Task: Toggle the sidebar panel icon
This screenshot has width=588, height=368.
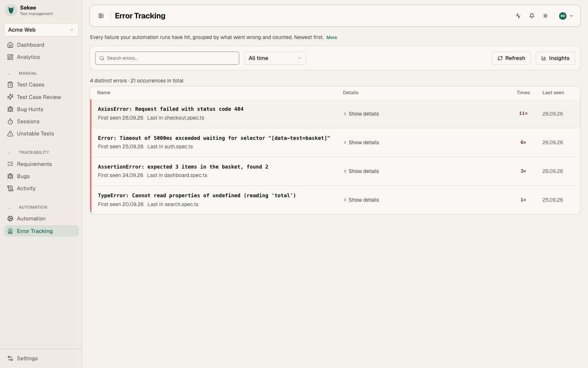Action: [101, 16]
